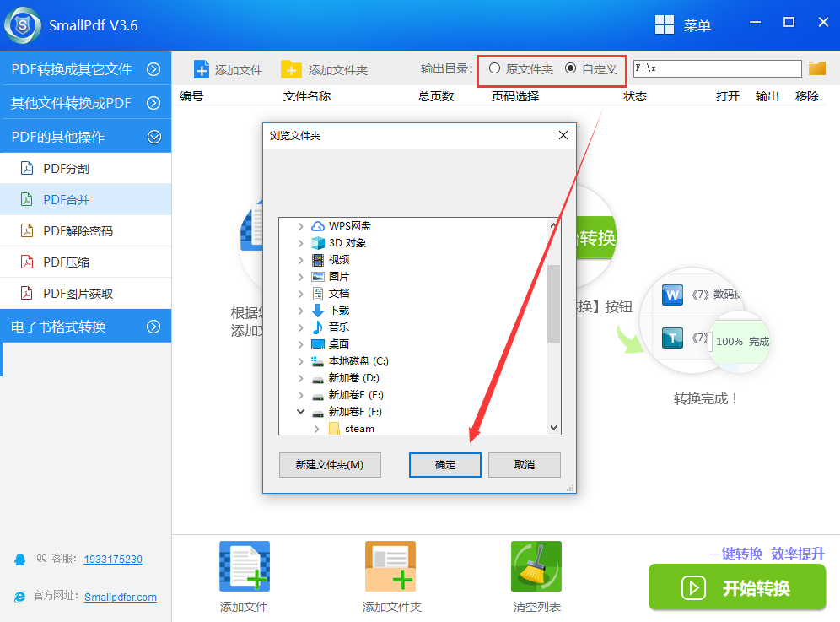The height and width of the screenshot is (622, 840).
Task: Open the 菜单 grid icon
Action: click(665, 24)
